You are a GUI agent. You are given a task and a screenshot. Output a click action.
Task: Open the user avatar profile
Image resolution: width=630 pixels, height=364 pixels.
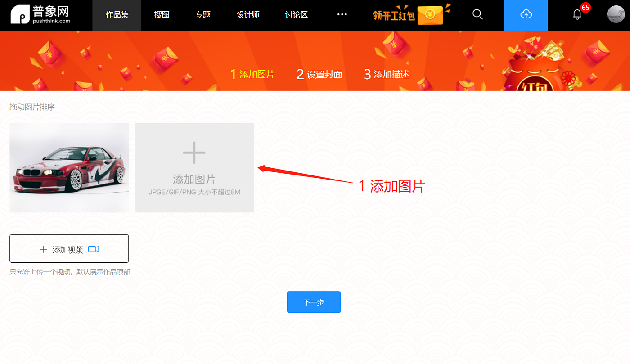tap(616, 14)
